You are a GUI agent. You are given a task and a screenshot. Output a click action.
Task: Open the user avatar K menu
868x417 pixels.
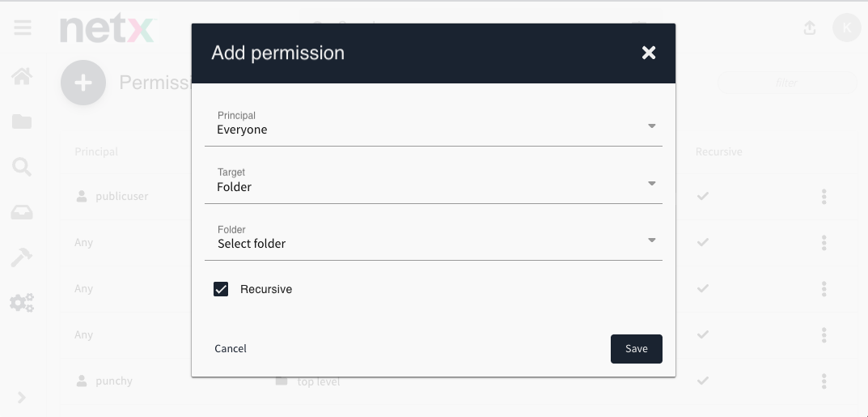(x=846, y=28)
